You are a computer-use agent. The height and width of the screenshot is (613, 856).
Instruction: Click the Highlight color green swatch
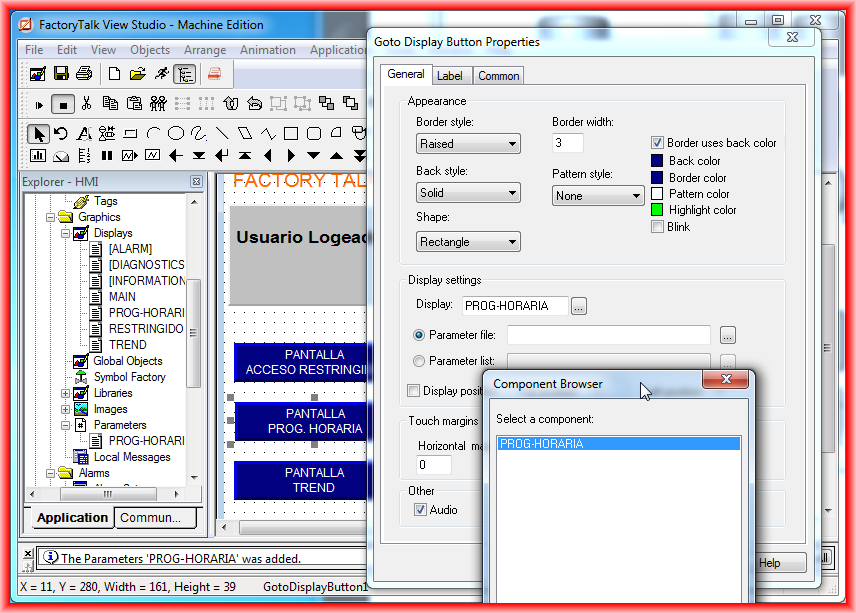657,210
